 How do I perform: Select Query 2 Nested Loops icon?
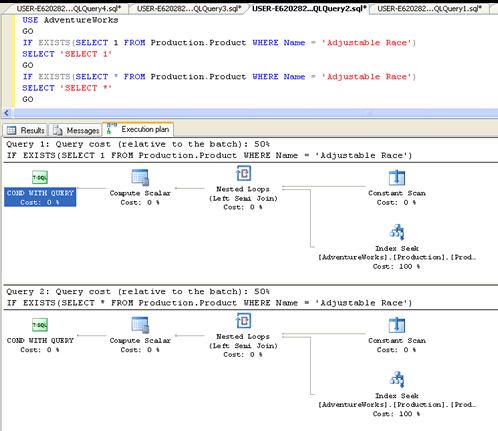[x=243, y=321]
